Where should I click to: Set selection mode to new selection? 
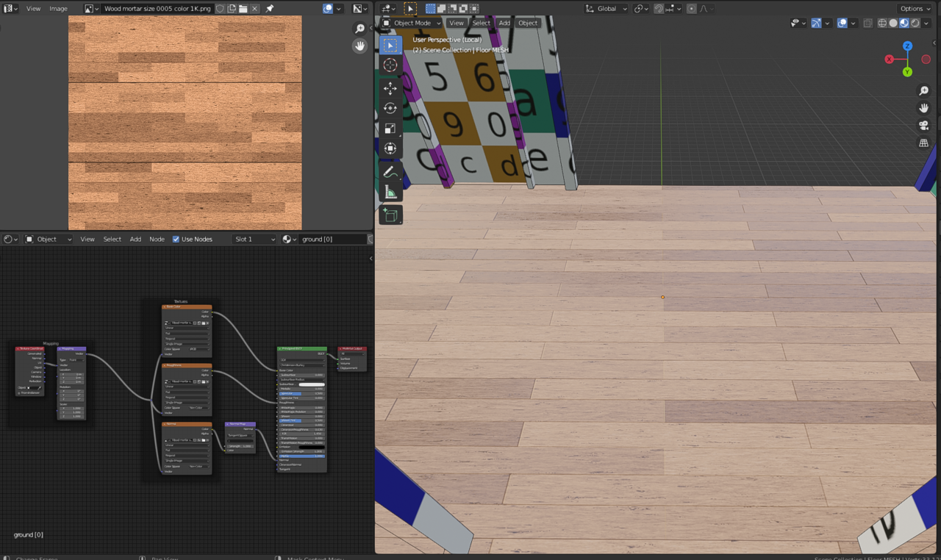click(431, 9)
